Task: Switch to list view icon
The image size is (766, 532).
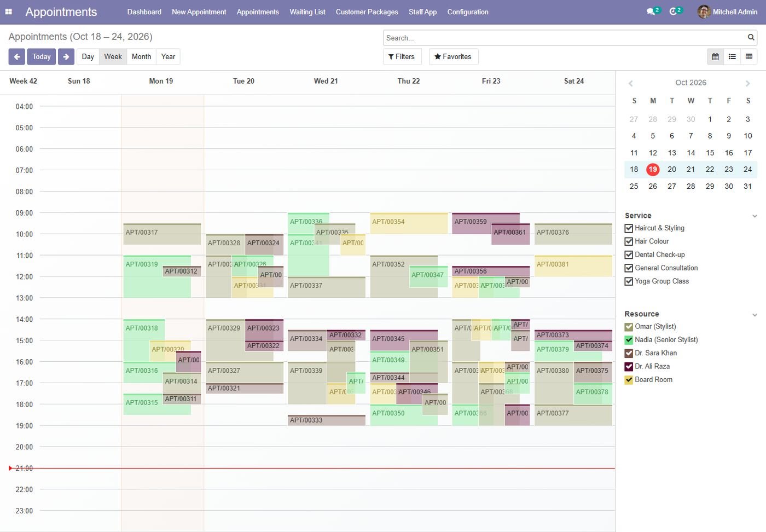Action: [732, 57]
